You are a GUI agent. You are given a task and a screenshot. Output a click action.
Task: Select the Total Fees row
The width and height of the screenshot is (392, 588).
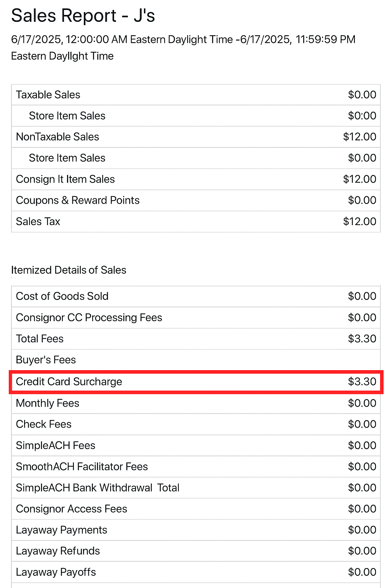point(196,338)
